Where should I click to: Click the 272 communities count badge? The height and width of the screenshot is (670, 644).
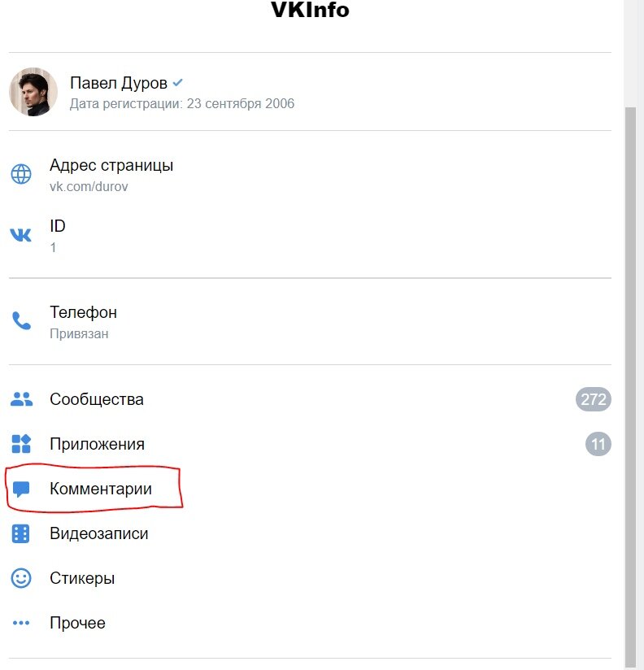[x=593, y=399]
